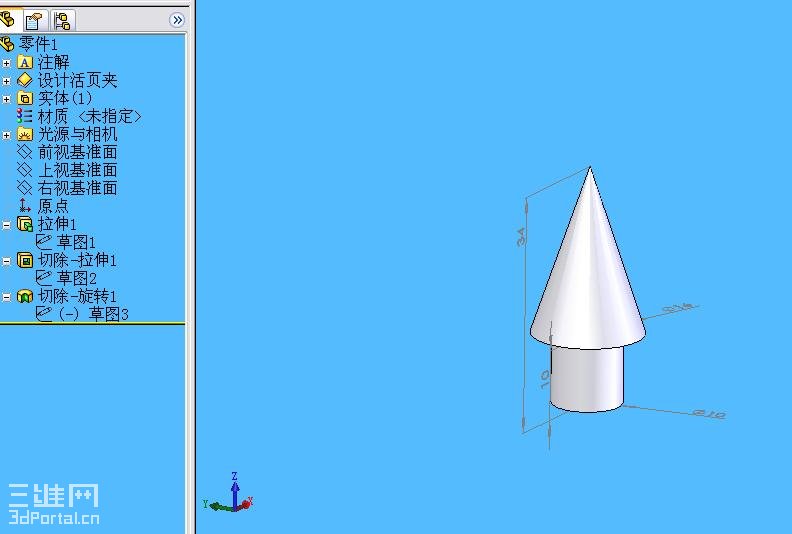The height and width of the screenshot is (534, 792).
Task: Select the 拉伸1 feature label
Action: (x=57, y=224)
